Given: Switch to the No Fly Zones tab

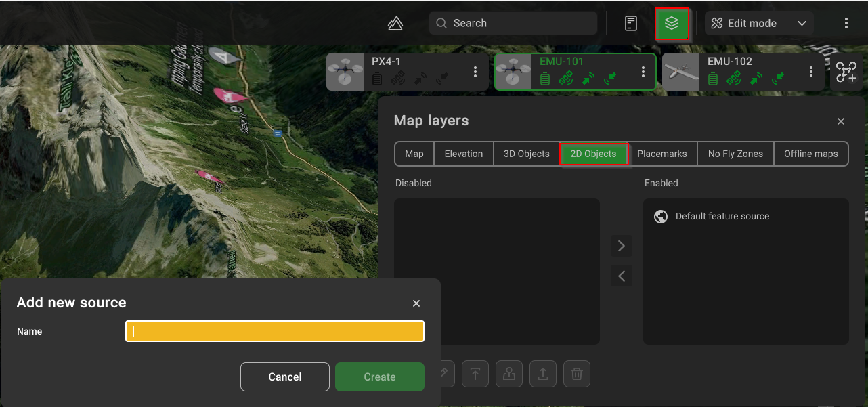Looking at the screenshot, I should point(735,154).
